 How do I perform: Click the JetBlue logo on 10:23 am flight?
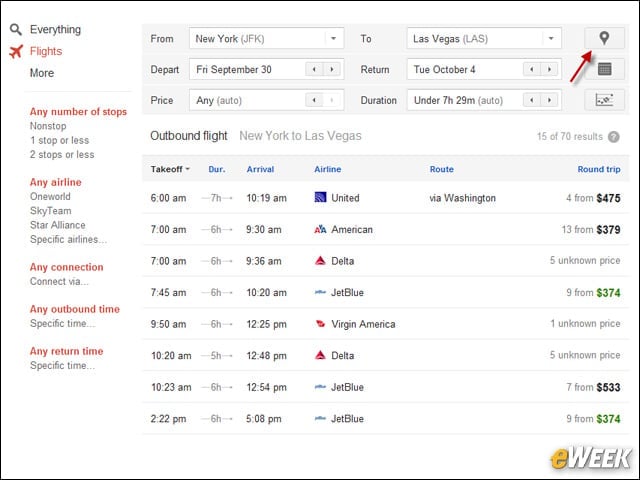click(x=320, y=387)
